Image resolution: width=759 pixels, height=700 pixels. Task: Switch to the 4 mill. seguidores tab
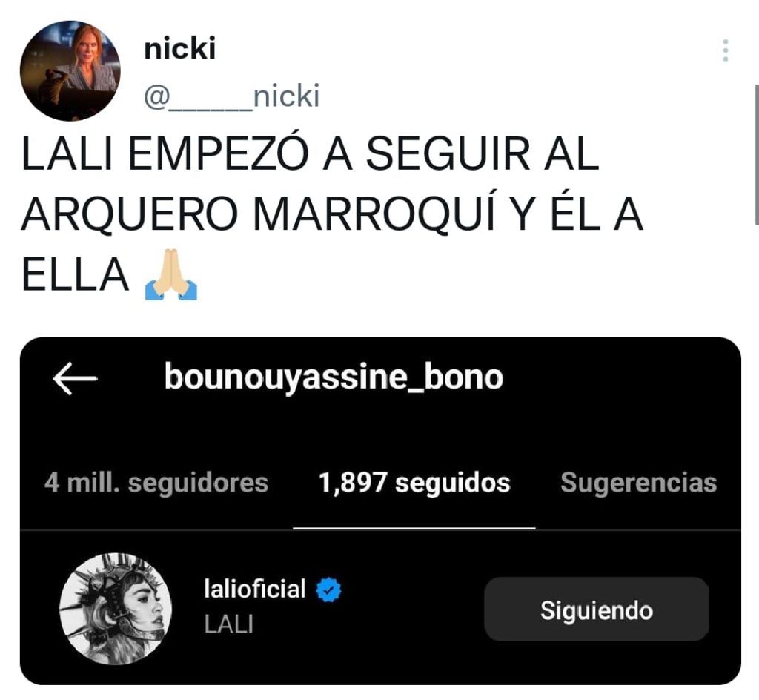click(x=156, y=483)
